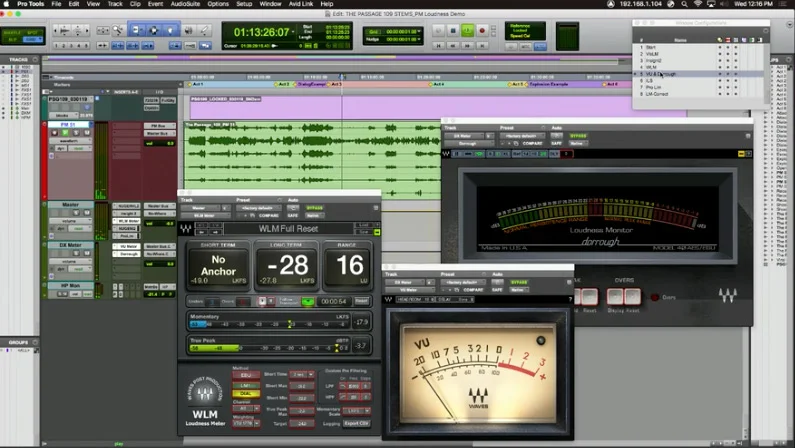
Task: Enable Shuffle edit mode
Action: (x=13, y=33)
